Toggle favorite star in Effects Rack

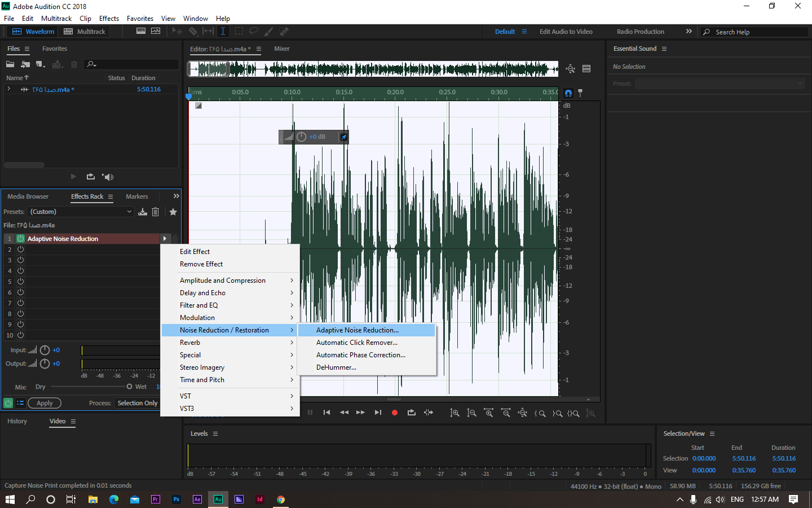pyautogui.click(x=173, y=212)
